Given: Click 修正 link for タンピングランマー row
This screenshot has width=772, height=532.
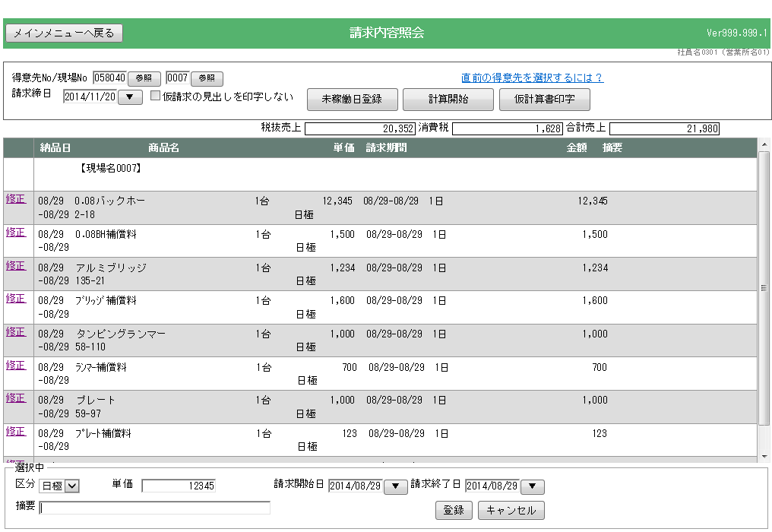Looking at the screenshot, I should click(x=15, y=331).
